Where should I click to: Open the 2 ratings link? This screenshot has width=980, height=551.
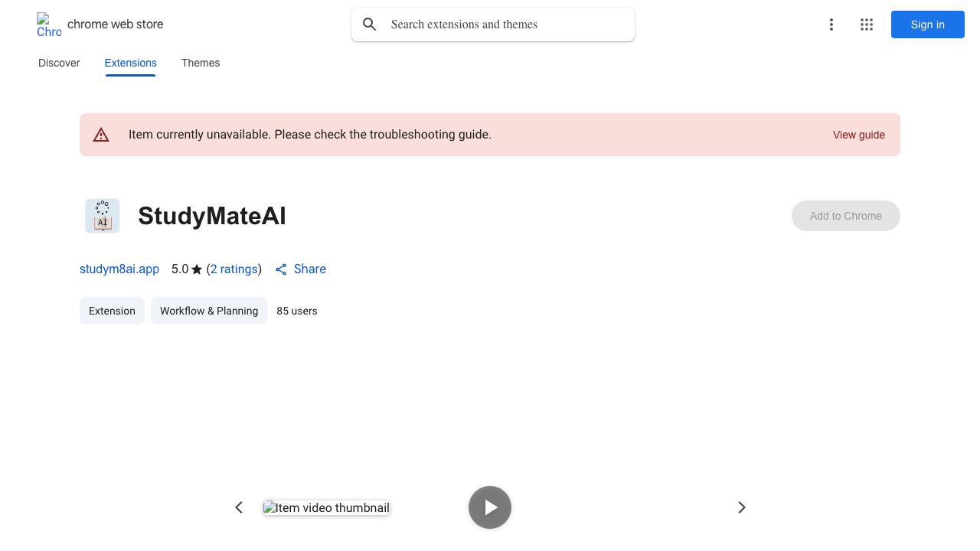234,269
